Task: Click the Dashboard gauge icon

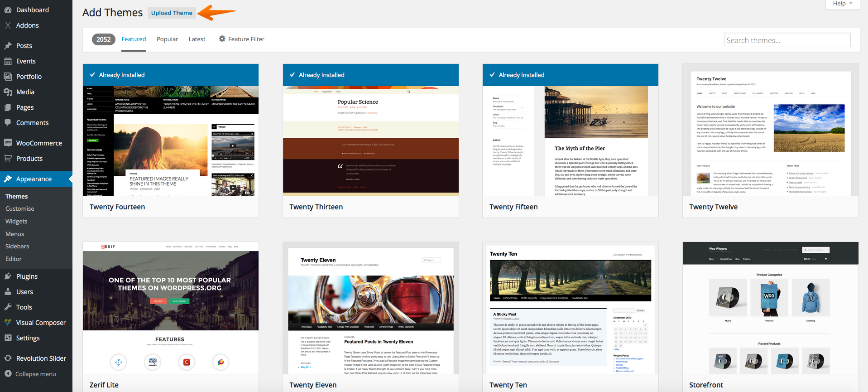Action: [8, 10]
